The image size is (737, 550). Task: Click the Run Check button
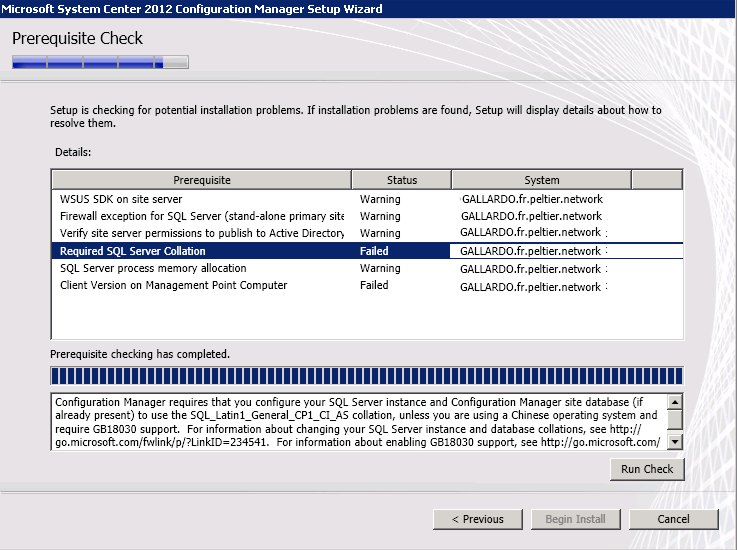[647, 469]
